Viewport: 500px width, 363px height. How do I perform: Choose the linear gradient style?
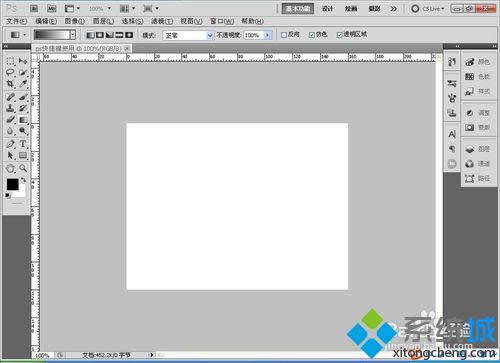point(90,35)
